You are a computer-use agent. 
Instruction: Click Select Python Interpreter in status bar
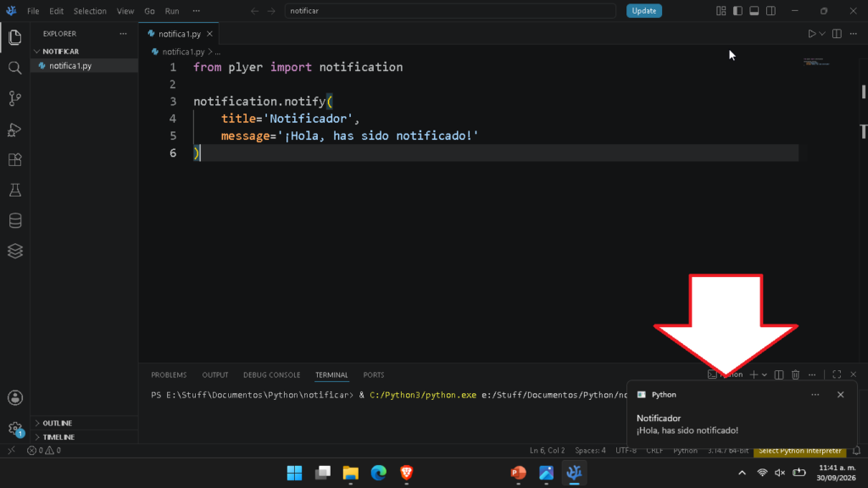click(x=800, y=451)
